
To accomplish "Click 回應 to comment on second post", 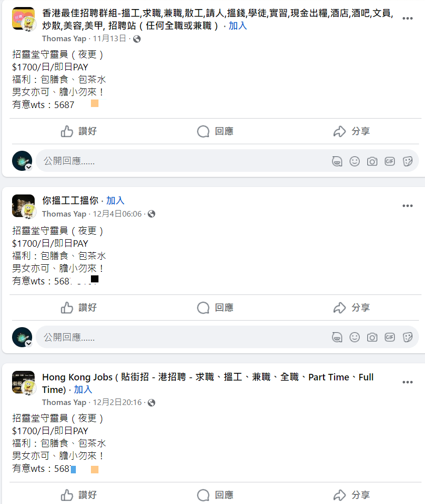I will [x=215, y=308].
